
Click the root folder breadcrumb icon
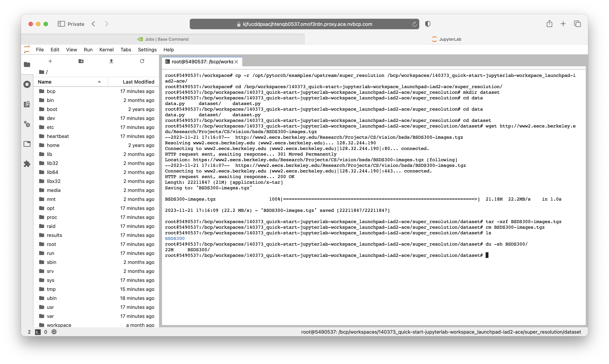click(x=42, y=72)
